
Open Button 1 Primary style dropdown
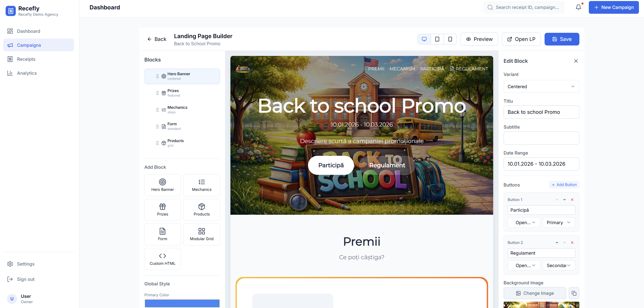point(559,222)
